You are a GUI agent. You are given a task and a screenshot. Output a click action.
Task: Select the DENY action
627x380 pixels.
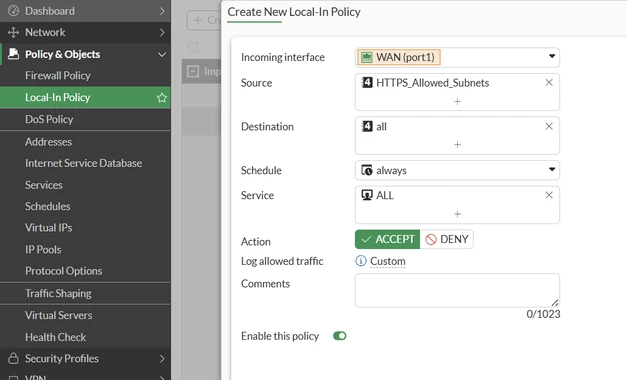tap(447, 239)
